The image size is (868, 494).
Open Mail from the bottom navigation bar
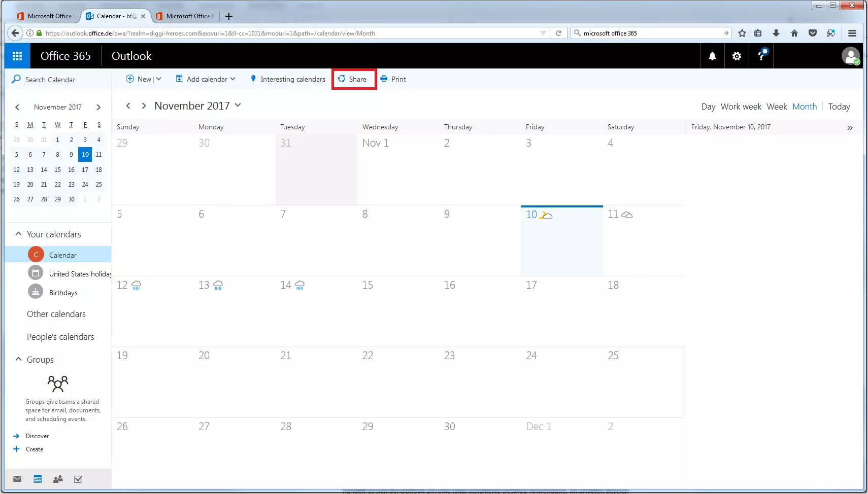tap(17, 479)
